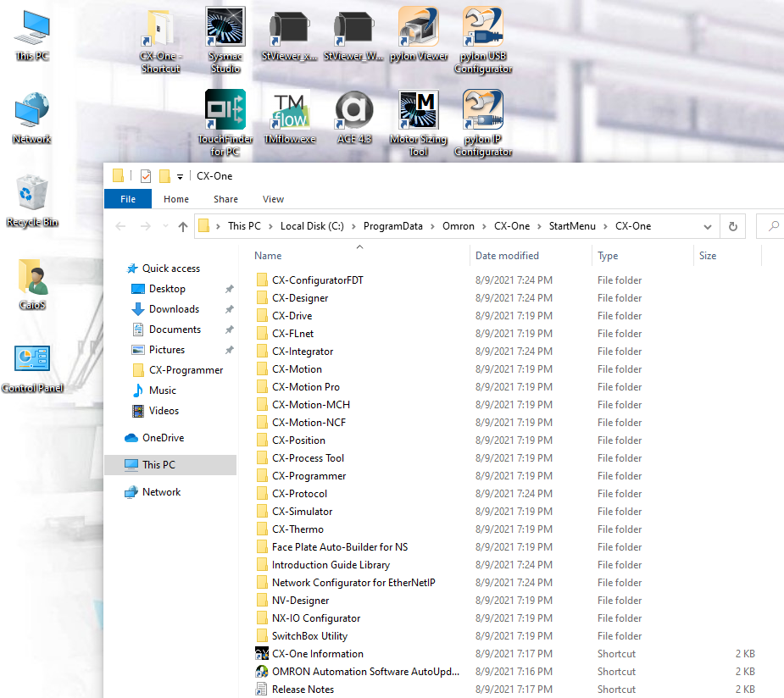784x698 pixels.
Task: Select the SwitchBox Utility folder
Action: [x=302, y=636]
